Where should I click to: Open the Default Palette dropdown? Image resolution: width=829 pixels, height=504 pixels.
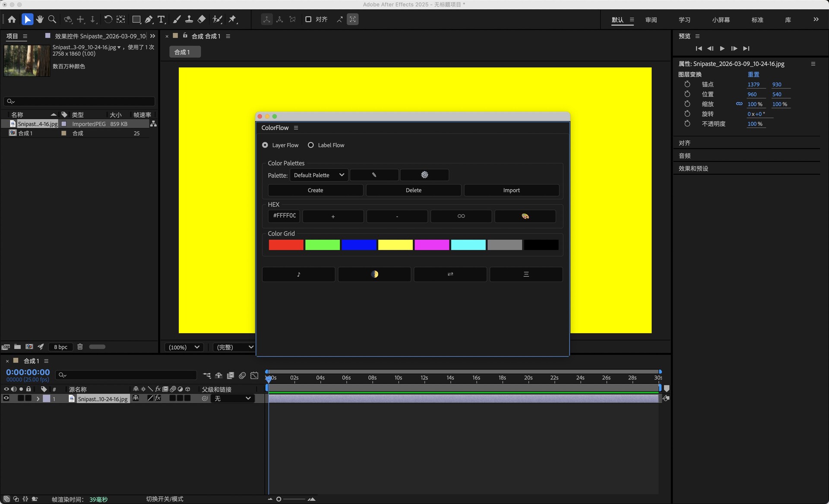(319, 175)
